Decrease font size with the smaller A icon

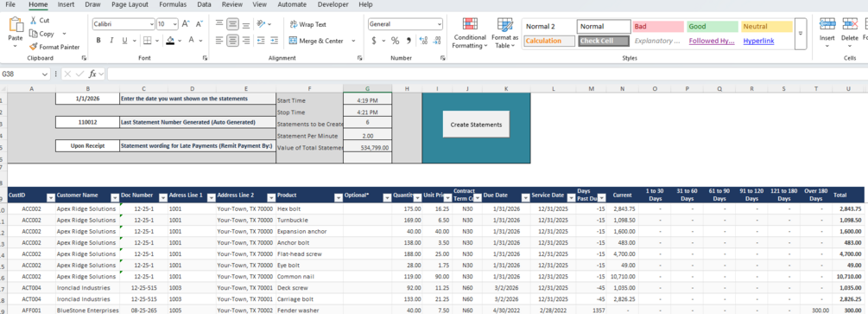click(199, 24)
